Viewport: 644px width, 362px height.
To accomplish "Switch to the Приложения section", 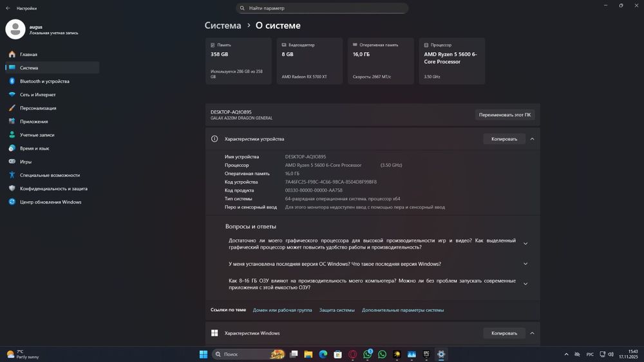I will click(x=52, y=122).
